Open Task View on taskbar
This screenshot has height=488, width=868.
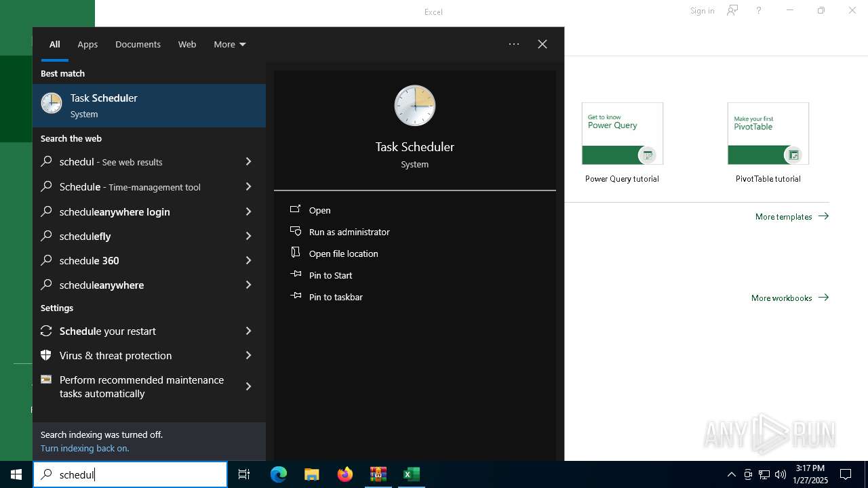(244, 474)
